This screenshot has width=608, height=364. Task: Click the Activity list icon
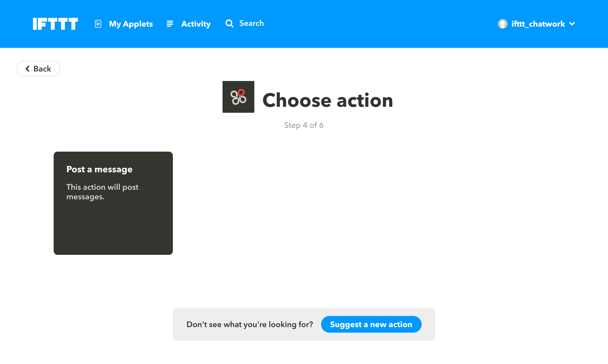pyautogui.click(x=170, y=24)
